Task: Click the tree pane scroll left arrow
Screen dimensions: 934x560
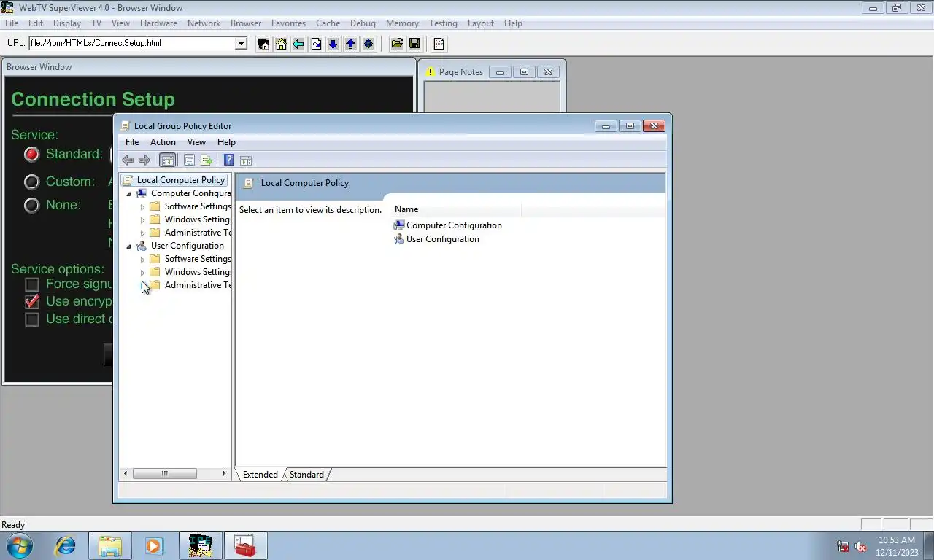Action: 126,474
